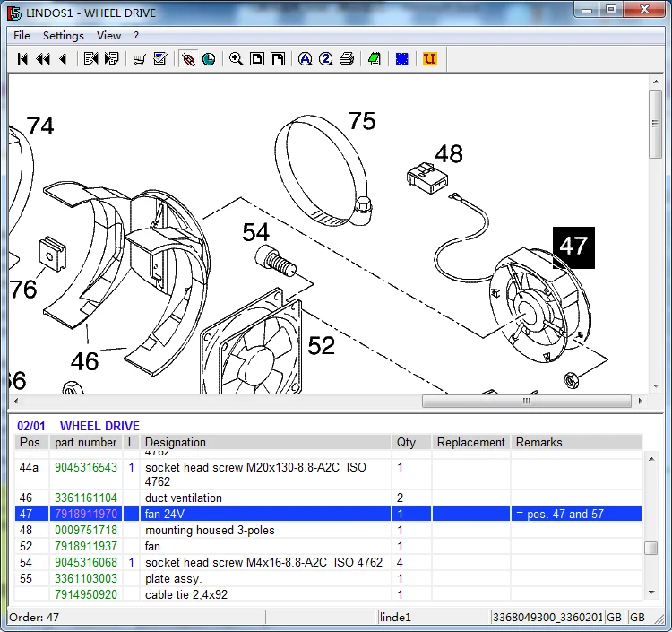
Task: Click callout number 46 in the drawing
Action: (x=84, y=361)
